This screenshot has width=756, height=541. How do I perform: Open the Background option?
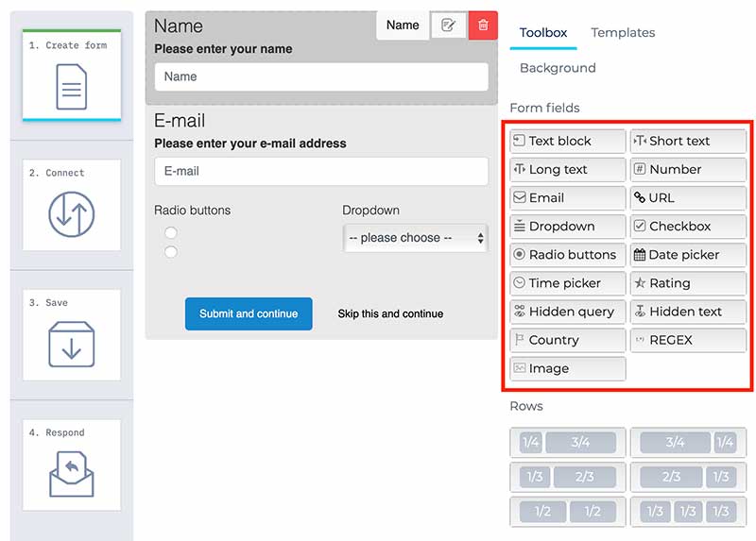click(x=558, y=68)
